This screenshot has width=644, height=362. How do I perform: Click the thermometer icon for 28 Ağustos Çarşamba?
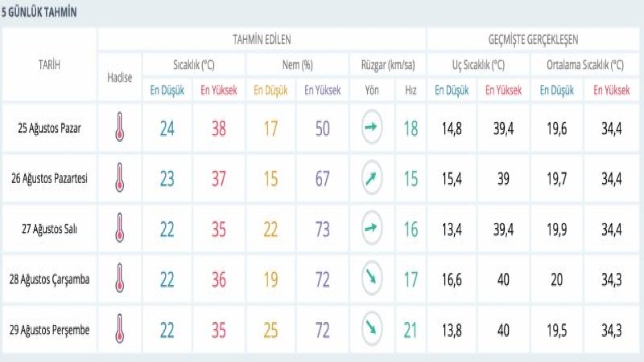tap(120, 279)
